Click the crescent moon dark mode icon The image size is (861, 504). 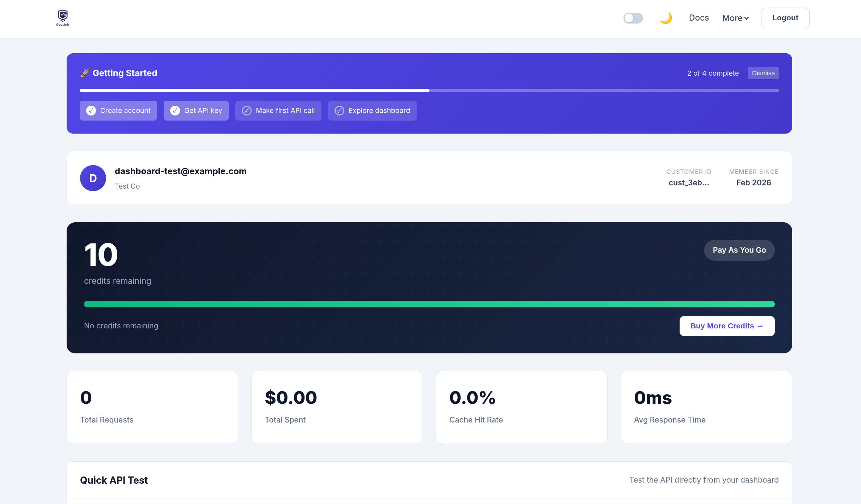click(665, 18)
